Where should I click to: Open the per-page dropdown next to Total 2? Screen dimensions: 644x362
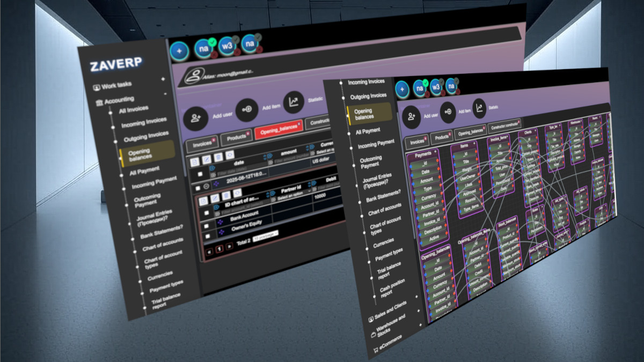point(266,235)
